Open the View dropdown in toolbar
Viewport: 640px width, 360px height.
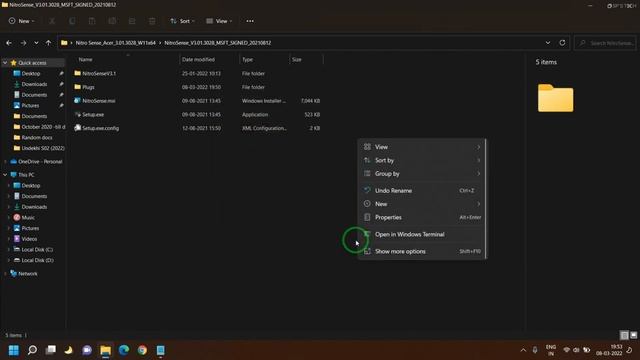[219, 21]
